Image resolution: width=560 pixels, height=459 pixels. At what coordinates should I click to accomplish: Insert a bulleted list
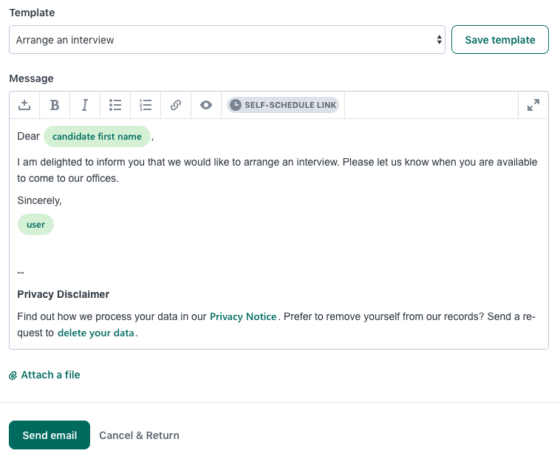click(x=115, y=105)
